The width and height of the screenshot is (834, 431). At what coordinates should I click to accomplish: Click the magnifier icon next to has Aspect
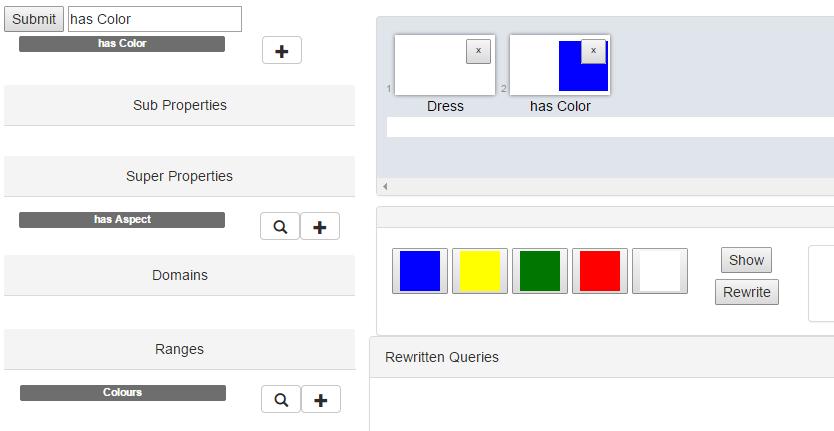coord(280,227)
